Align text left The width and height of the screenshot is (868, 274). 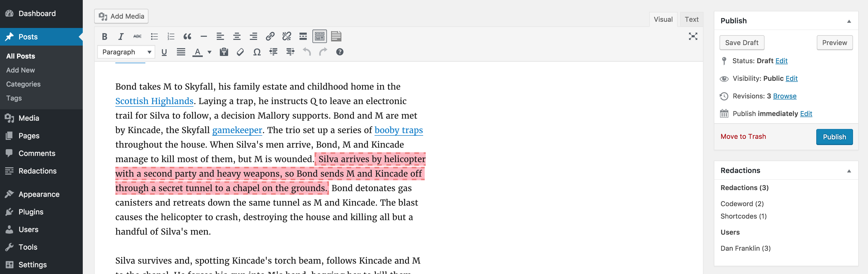pyautogui.click(x=220, y=37)
